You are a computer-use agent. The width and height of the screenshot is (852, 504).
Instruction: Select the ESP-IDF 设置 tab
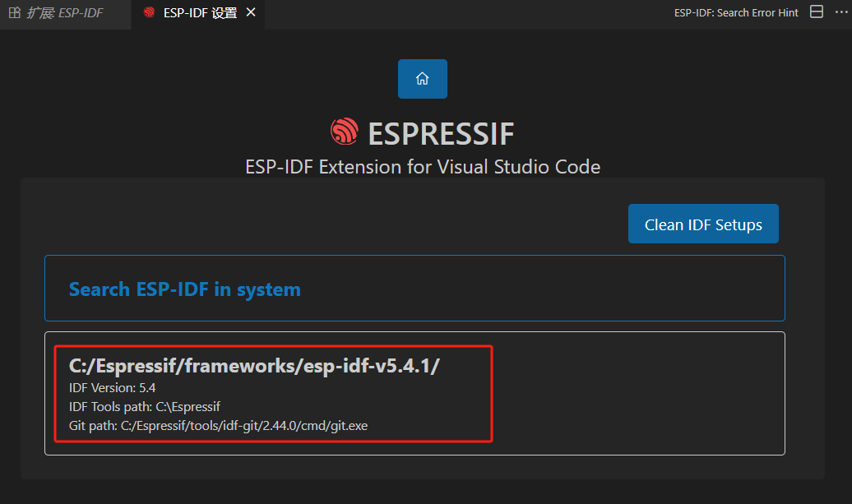point(199,13)
